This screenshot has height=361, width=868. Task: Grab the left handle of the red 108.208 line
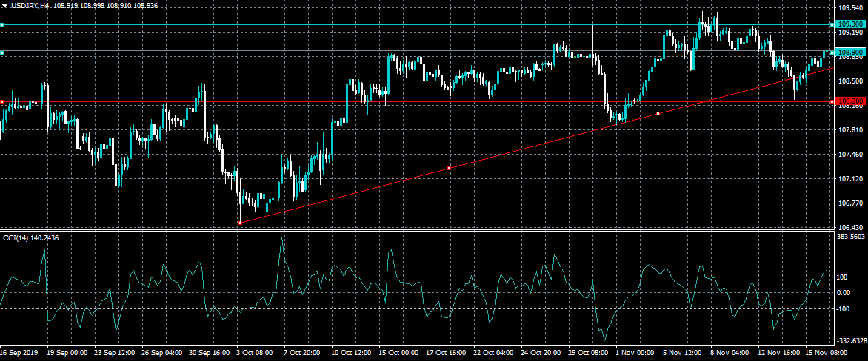[x=1, y=102]
